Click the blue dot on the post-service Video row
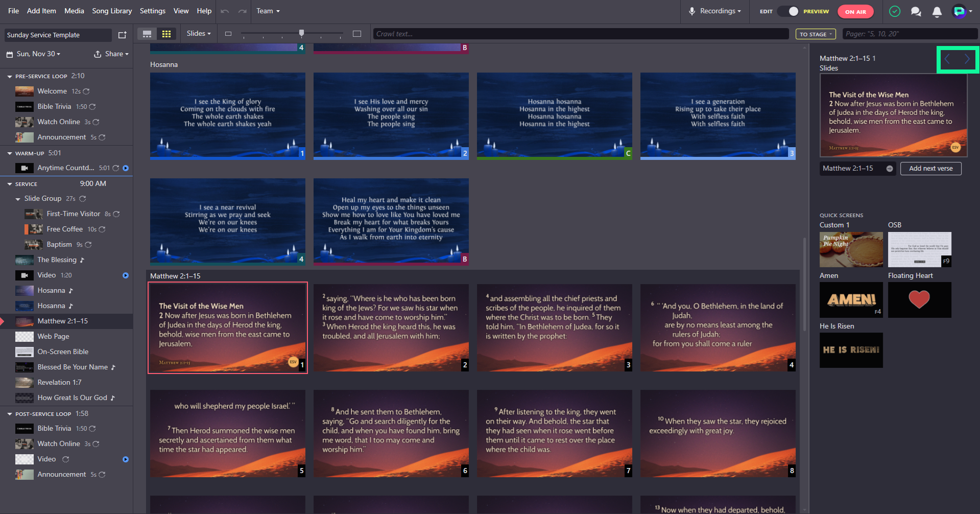Viewport: 980px width, 514px height. (x=126, y=459)
